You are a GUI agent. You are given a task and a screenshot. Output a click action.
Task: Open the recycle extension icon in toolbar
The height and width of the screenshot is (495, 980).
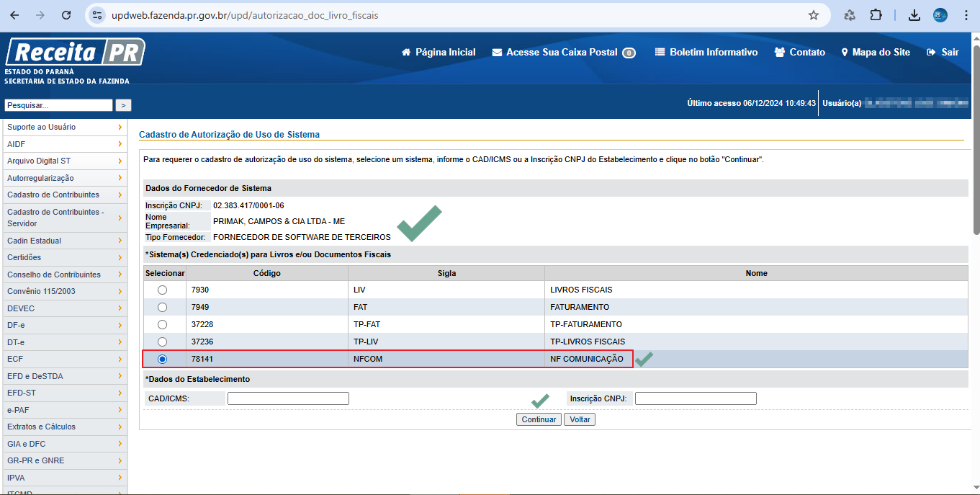pos(850,15)
